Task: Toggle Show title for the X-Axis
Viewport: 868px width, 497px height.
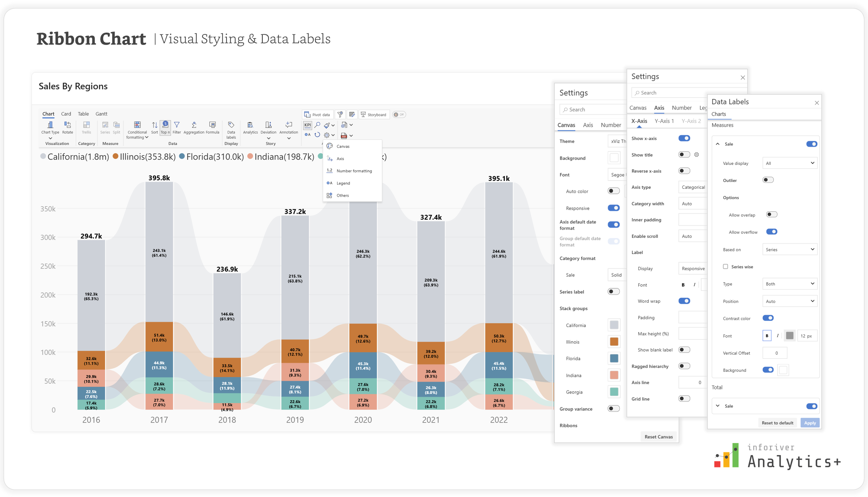Action: 684,154
